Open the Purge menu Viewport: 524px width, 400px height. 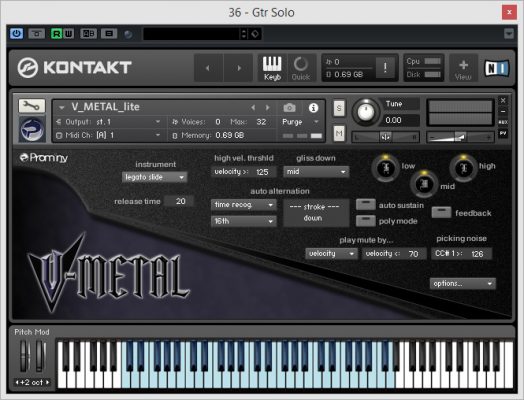pyautogui.click(x=300, y=122)
